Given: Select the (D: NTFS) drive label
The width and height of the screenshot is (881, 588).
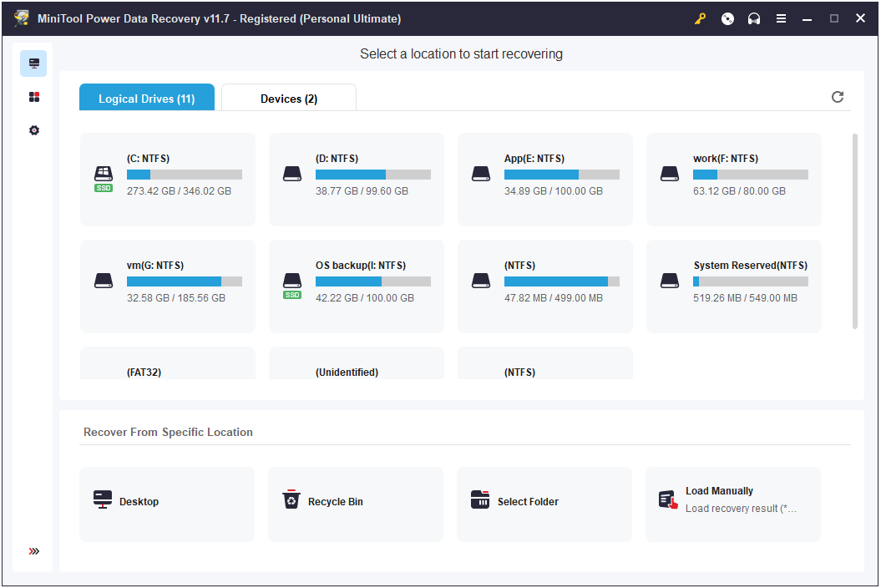Looking at the screenshot, I should [337, 159].
